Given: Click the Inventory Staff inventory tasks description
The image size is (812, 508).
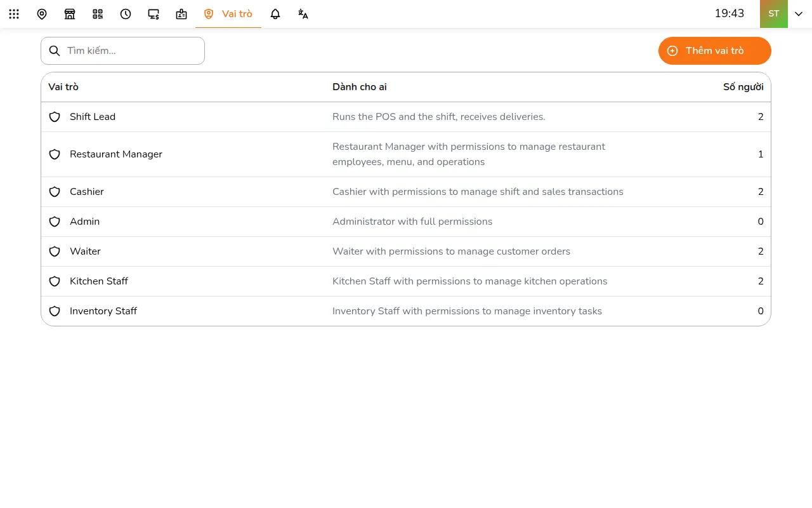Looking at the screenshot, I should (467, 311).
